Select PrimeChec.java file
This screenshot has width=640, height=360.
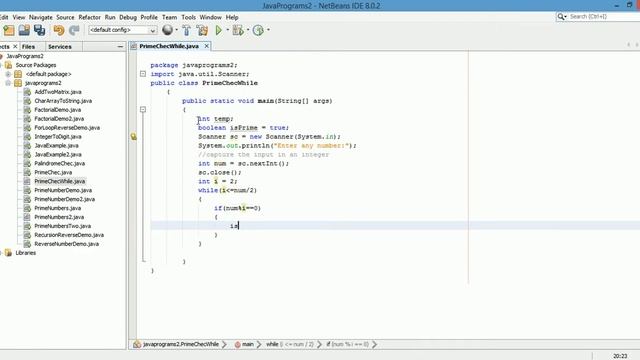[x=53, y=172]
